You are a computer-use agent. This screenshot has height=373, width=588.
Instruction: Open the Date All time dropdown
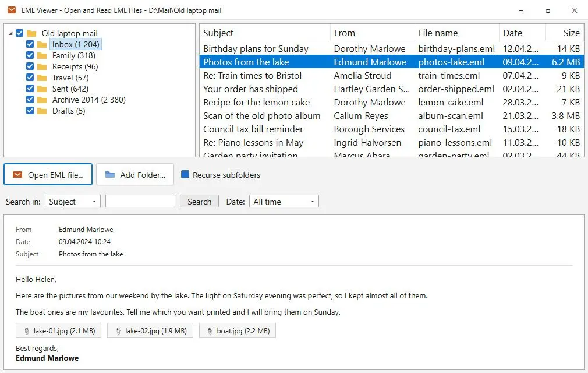tap(284, 202)
